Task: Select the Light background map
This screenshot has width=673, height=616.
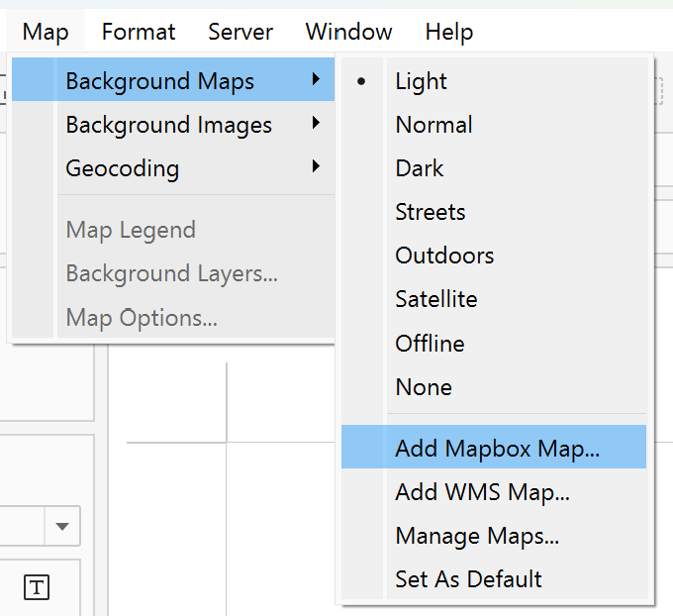Action: click(x=494, y=81)
